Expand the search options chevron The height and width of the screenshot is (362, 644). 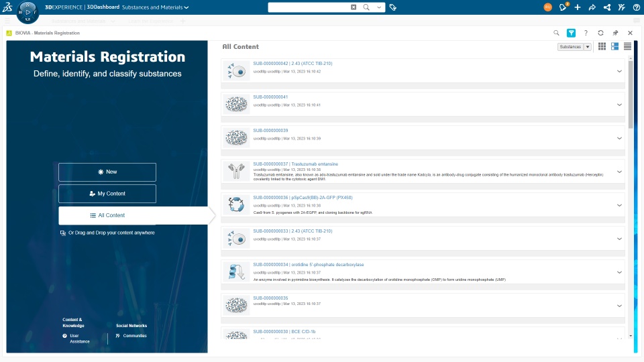click(378, 7)
